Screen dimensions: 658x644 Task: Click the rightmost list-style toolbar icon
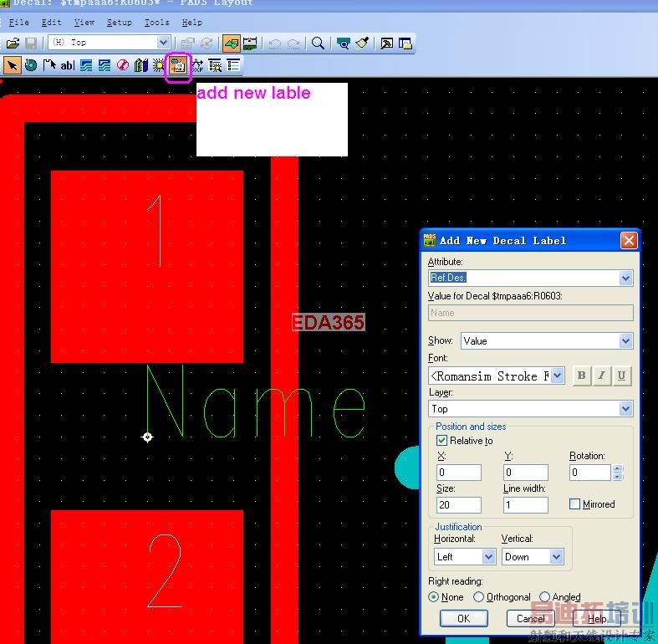click(x=233, y=65)
